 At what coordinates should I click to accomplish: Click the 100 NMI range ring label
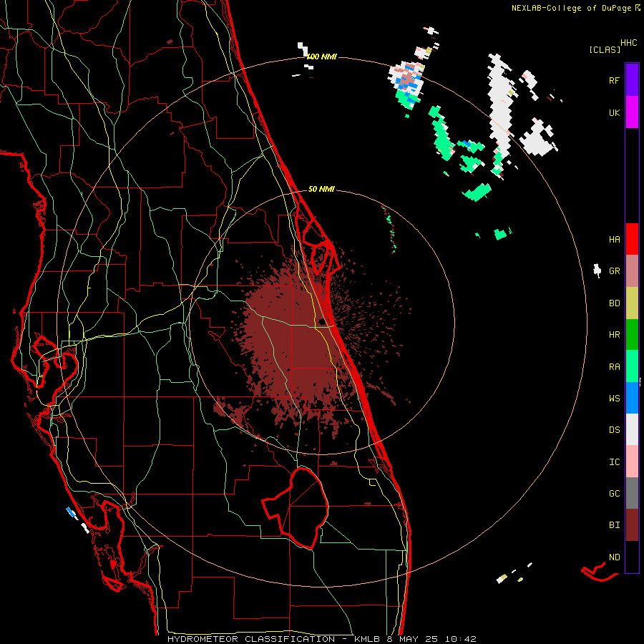(321, 57)
